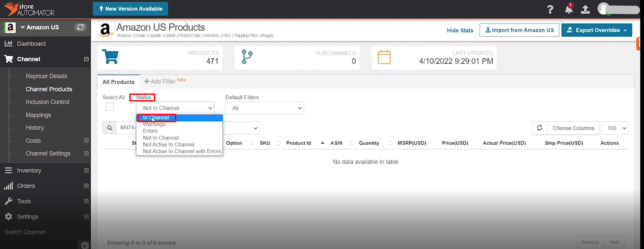Click Hide Stats link
Screen dimensions: 644x249
click(x=460, y=30)
